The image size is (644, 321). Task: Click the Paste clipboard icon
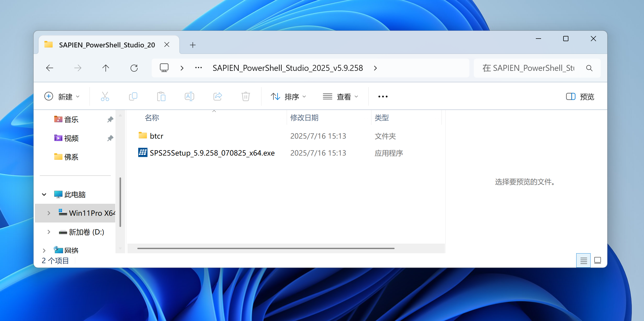point(161,97)
